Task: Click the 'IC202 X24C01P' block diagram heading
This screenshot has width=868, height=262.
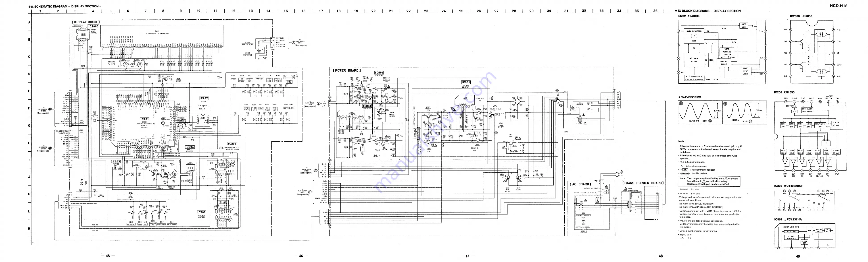Action: point(689,16)
